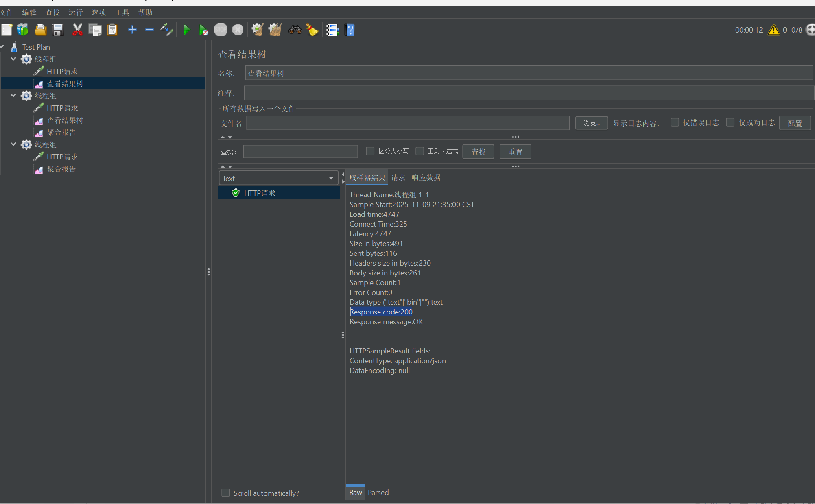Click the 浏览 browse button

591,123
